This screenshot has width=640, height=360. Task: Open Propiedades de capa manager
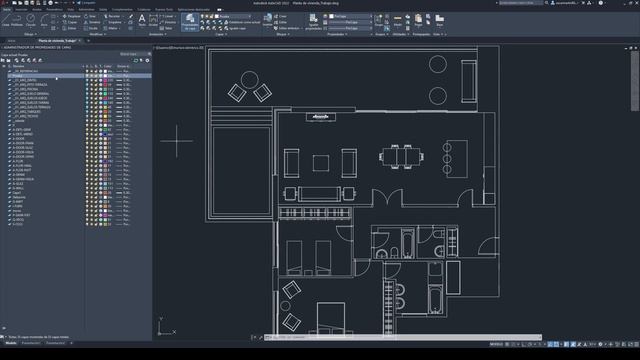(x=190, y=22)
